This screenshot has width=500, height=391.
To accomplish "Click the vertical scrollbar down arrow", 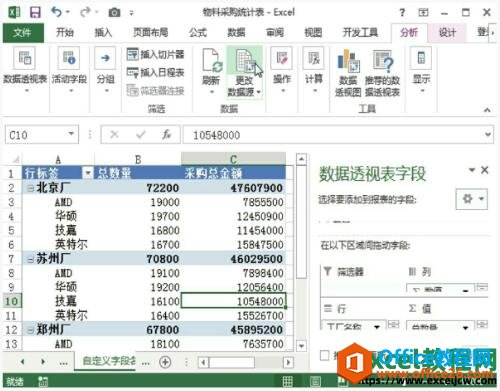I will click(301, 346).
